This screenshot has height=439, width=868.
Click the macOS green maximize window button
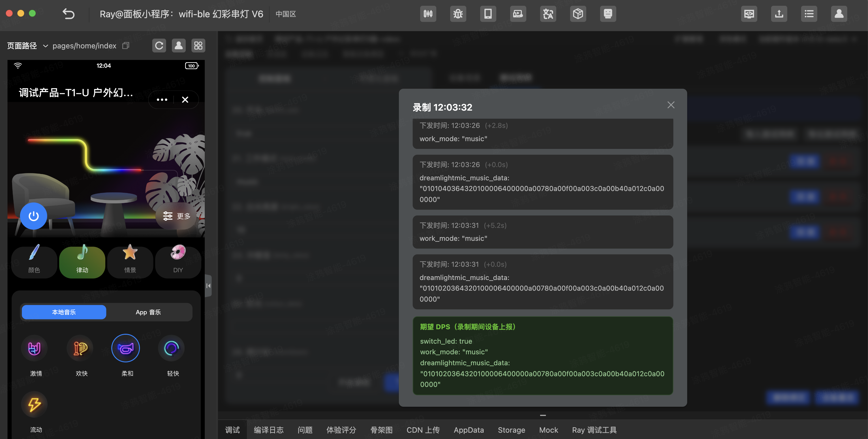(32, 13)
